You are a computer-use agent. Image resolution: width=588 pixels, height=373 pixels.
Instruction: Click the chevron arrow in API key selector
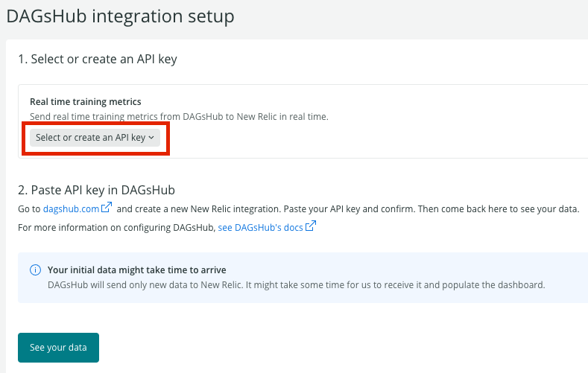coord(151,138)
